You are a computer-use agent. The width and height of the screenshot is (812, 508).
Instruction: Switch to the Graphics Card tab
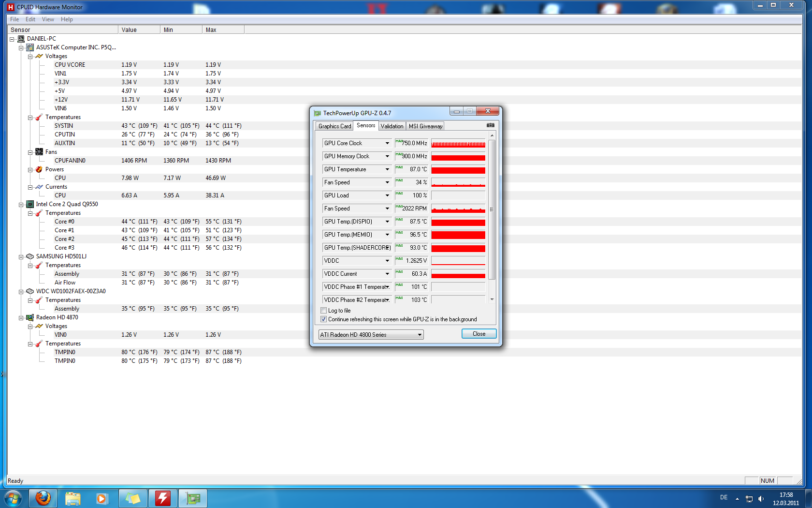click(334, 126)
